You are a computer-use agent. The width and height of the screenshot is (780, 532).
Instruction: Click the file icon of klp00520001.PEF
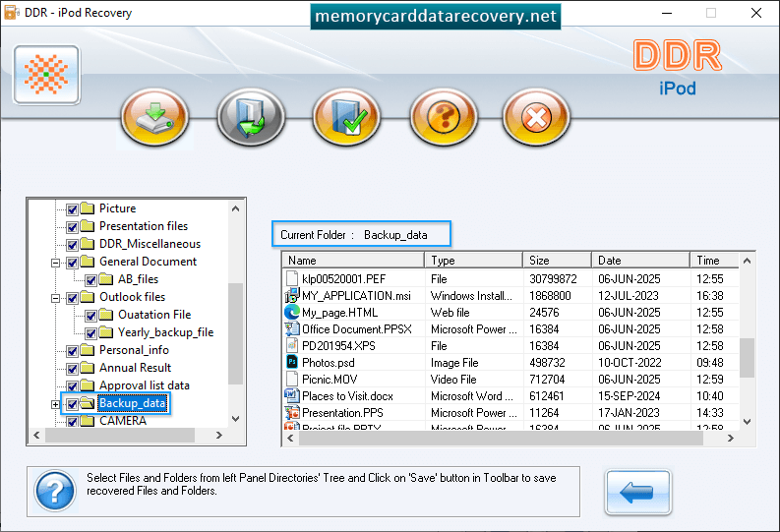tap(292, 278)
